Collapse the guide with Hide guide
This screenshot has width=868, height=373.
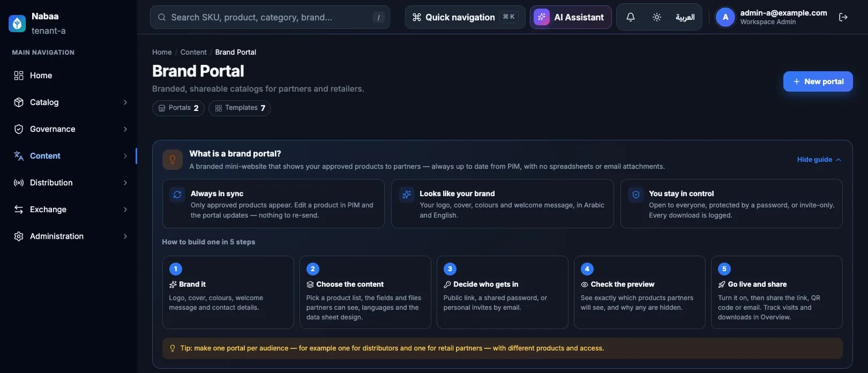819,160
